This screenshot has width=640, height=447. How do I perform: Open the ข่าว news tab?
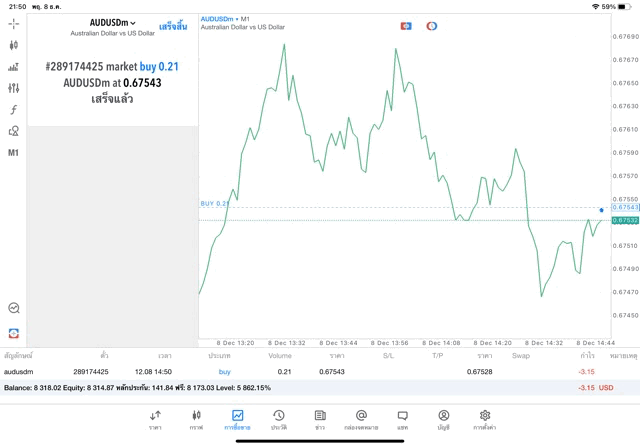(x=320, y=420)
